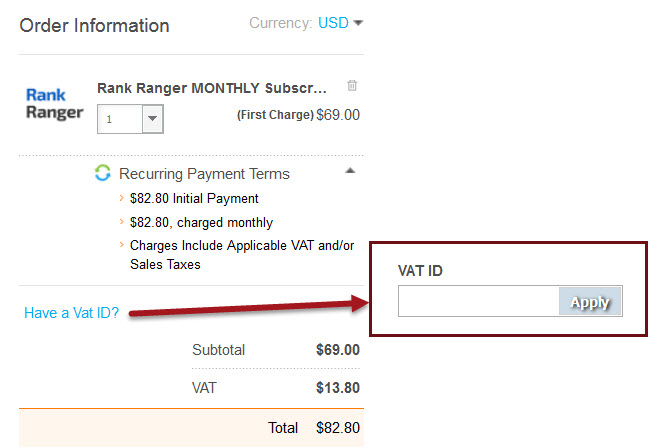Remove the Rank Ranger subscription with the trash icon
This screenshot has width=653, height=448.
351,86
